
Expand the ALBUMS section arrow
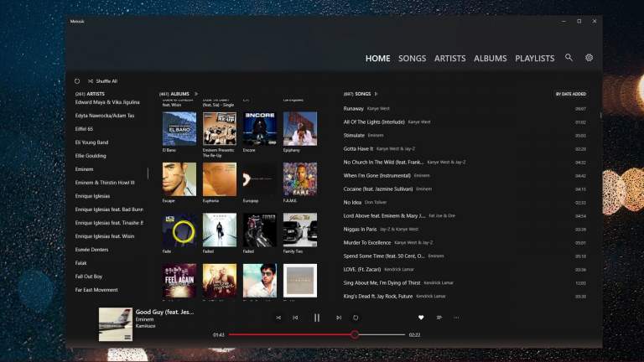click(x=196, y=94)
